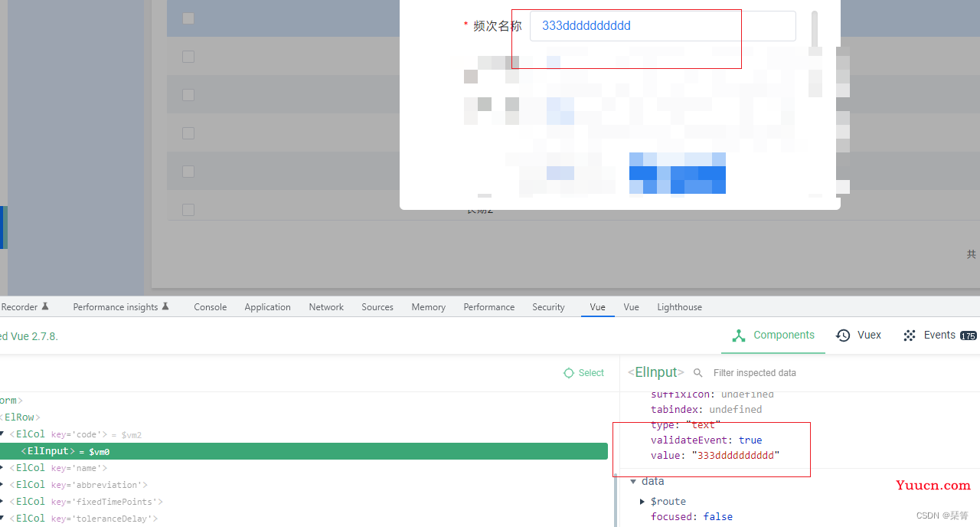Collapse the ElCol key='toleranceDelay' node arrow
The width and height of the screenshot is (980, 527).
(2, 519)
